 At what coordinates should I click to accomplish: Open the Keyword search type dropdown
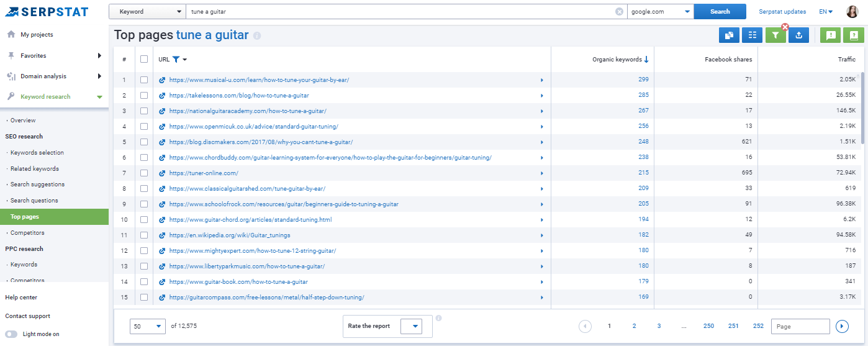click(x=147, y=12)
